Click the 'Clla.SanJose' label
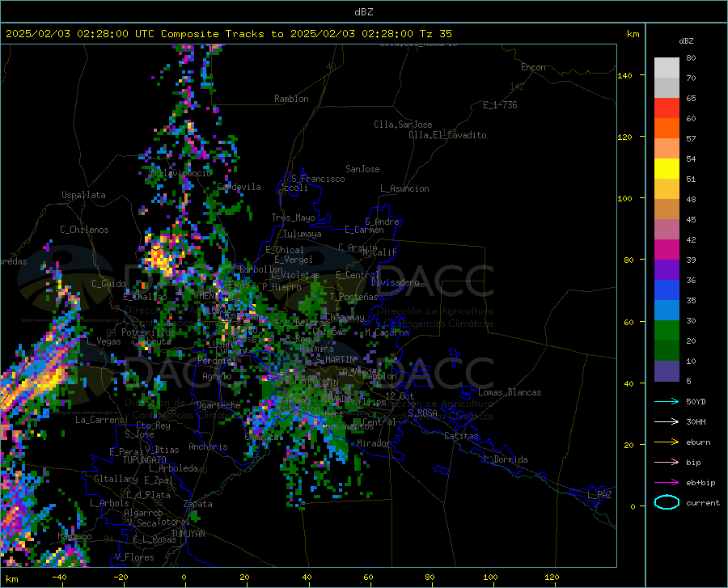The image size is (728, 588). pyautogui.click(x=403, y=125)
